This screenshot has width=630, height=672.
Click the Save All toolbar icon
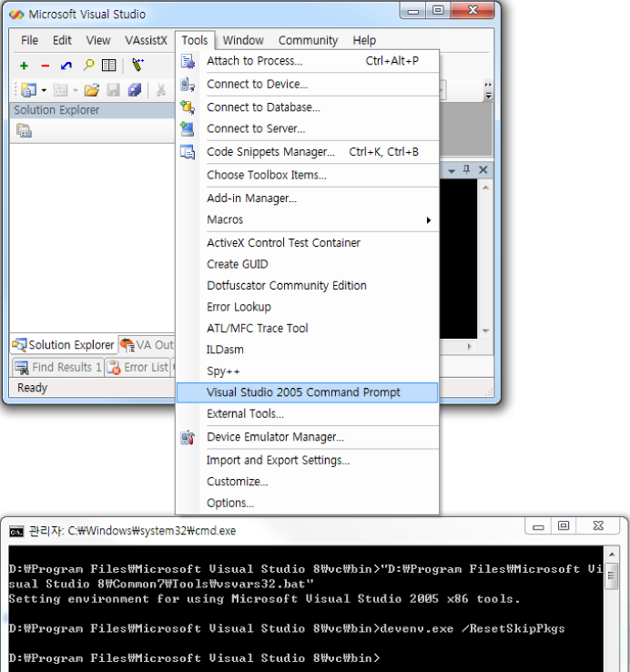point(135,90)
